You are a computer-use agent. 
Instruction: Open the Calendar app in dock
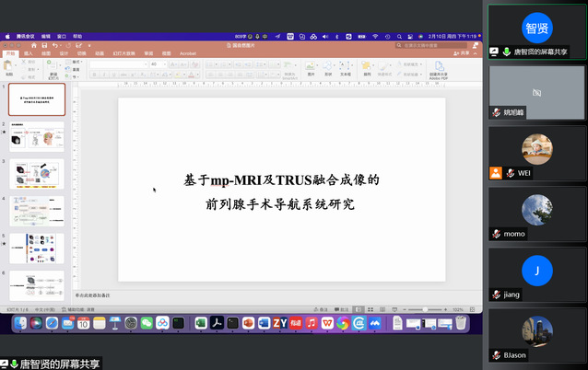tap(83, 323)
